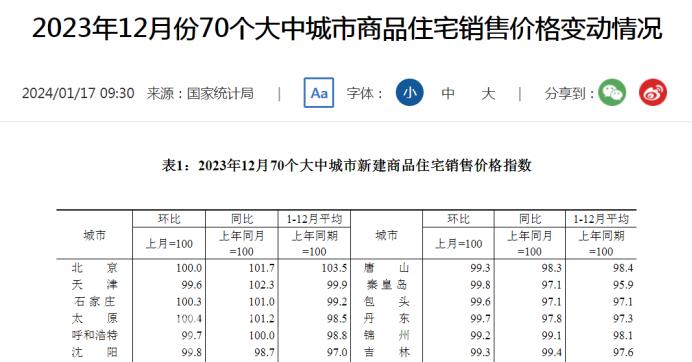Viewport: 692px width, 362px height.
Task: Click the 石家庄 city row label
Action: 94,302
